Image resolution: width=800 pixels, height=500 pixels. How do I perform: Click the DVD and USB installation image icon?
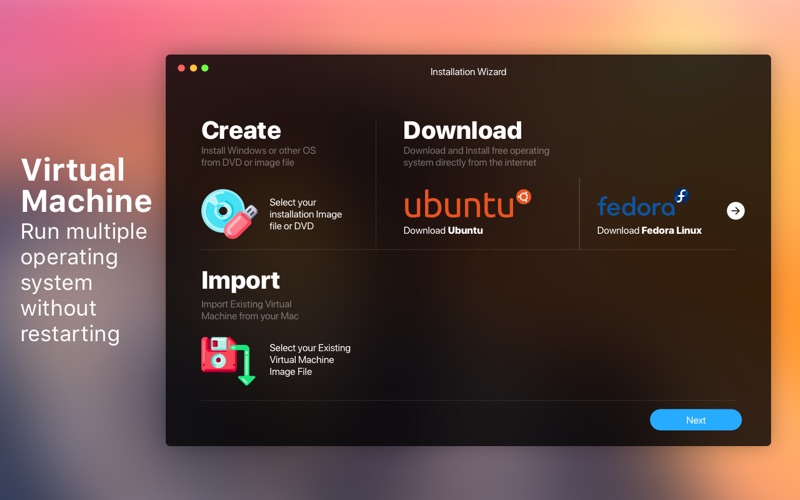point(229,214)
